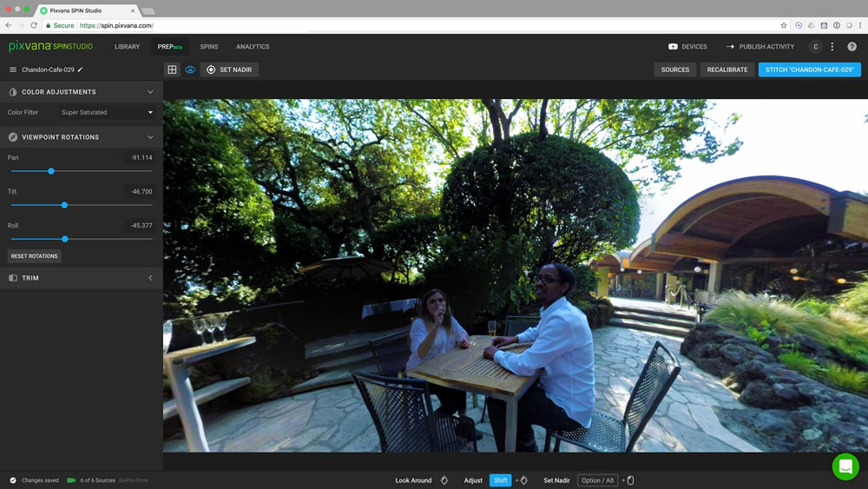Image resolution: width=868 pixels, height=489 pixels.
Task: Expand the Trim section
Action: (x=150, y=278)
